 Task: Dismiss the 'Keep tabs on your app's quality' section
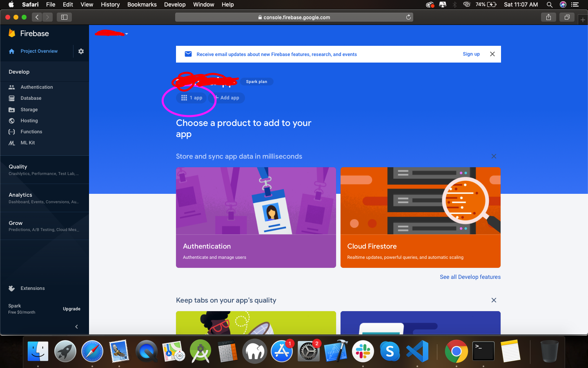(494, 300)
